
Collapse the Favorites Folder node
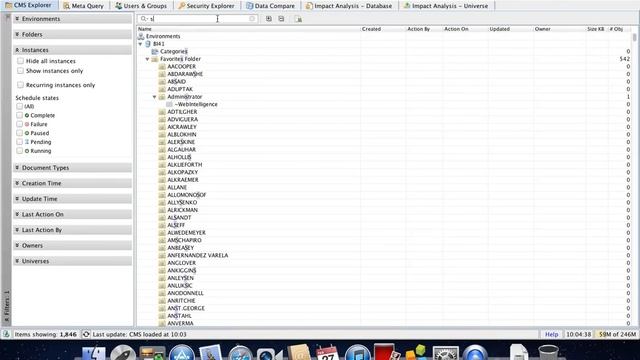[x=147, y=59]
